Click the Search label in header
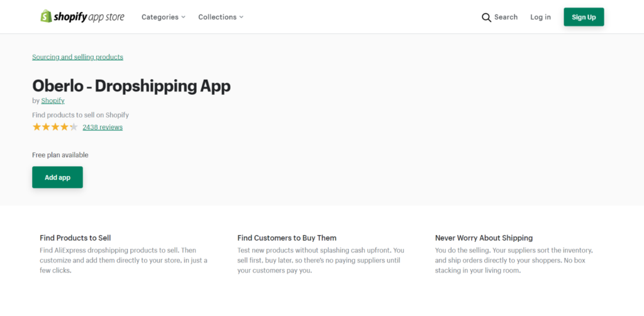The height and width of the screenshot is (316, 644). [506, 17]
